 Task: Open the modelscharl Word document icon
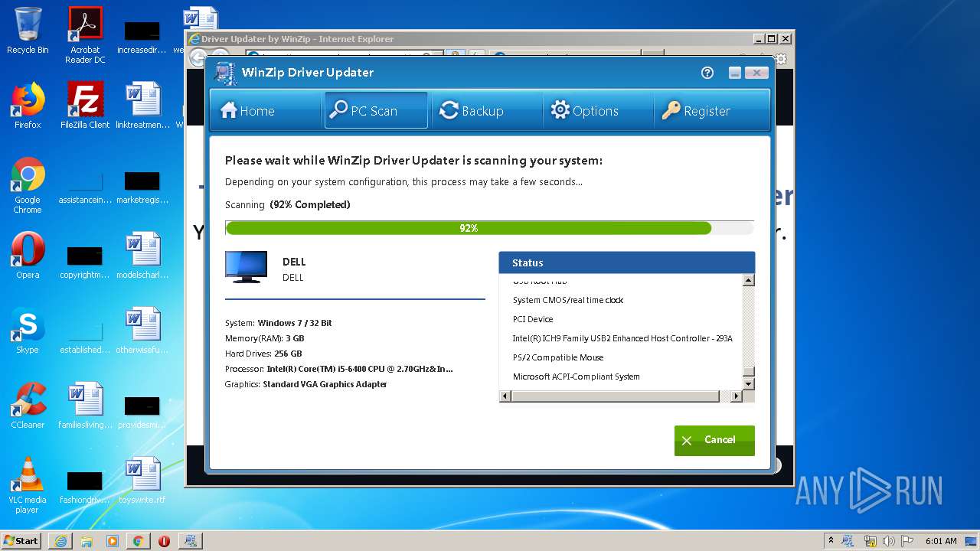click(x=142, y=256)
